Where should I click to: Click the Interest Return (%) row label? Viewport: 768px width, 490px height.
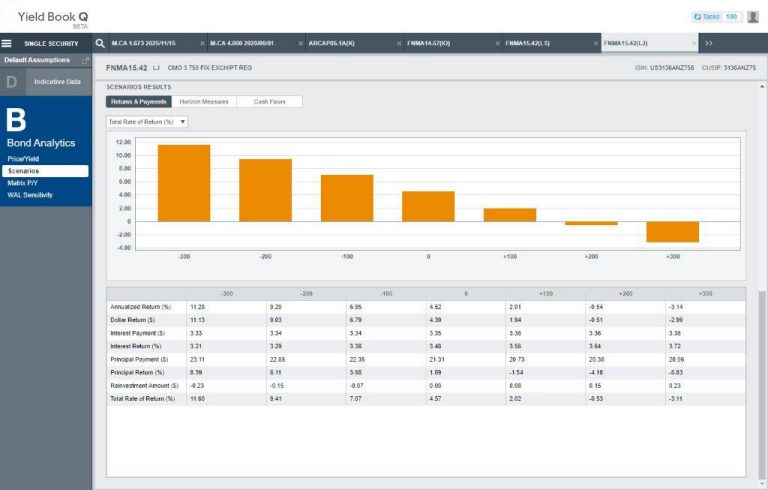[136, 346]
